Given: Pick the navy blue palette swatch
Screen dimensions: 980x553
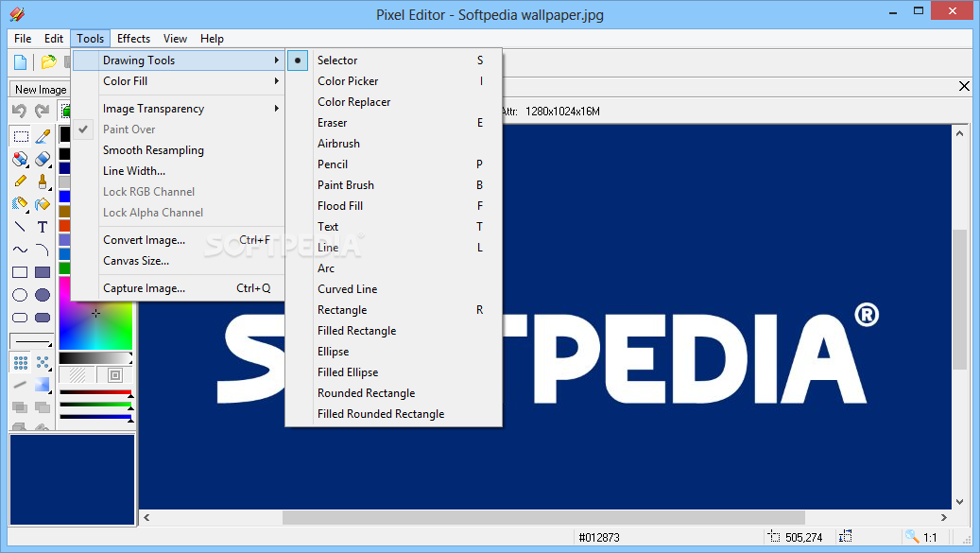Looking at the screenshot, I should (x=64, y=167).
